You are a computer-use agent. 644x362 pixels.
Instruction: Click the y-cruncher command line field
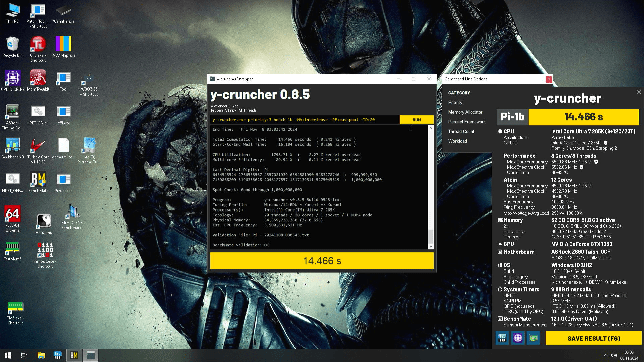click(x=304, y=120)
